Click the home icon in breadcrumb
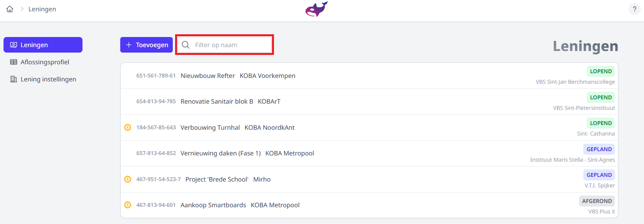Viewport: 644px width, 224px height. click(x=10, y=9)
